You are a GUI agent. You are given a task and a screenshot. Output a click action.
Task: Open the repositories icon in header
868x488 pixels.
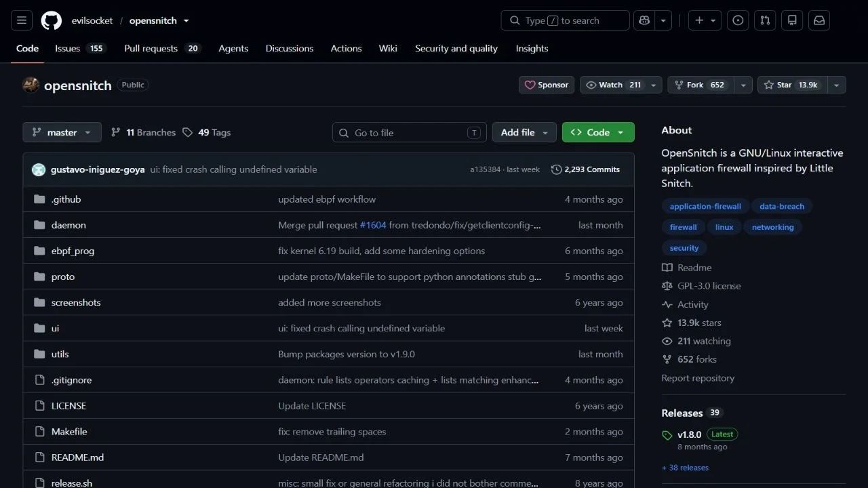coord(792,20)
